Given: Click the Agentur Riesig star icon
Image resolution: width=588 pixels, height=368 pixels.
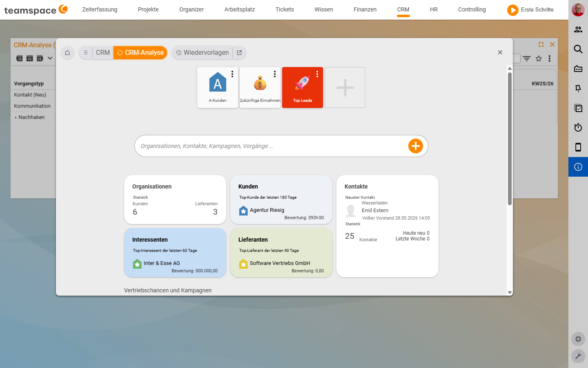Looking at the screenshot, I should click(243, 211).
